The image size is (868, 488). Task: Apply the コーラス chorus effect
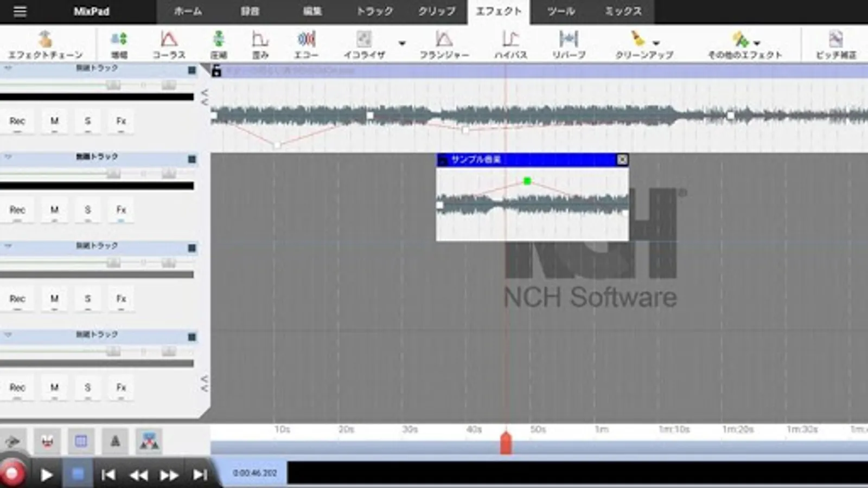click(x=169, y=44)
